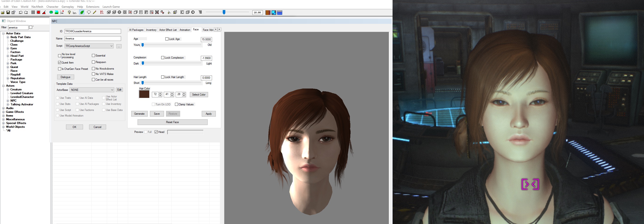This screenshot has height=224, width=644.
Task: Toggle the plain black grid icon
Action: (33, 13)
